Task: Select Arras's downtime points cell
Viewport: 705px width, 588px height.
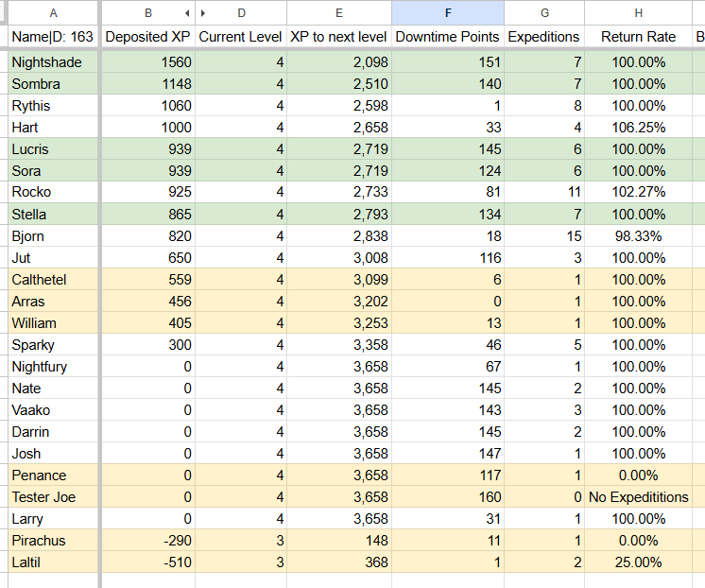Action: pyautogui.click(x=447, y=302)
